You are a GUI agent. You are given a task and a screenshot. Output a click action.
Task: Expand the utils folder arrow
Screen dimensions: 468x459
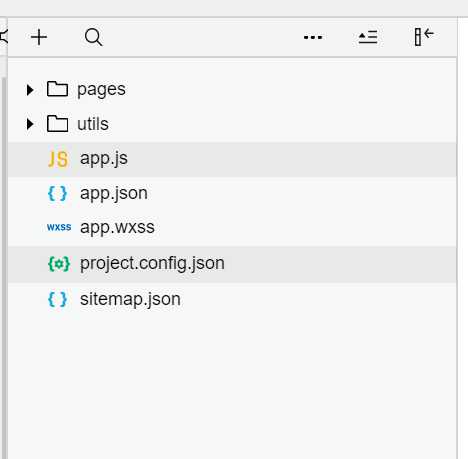pos(30,124)
